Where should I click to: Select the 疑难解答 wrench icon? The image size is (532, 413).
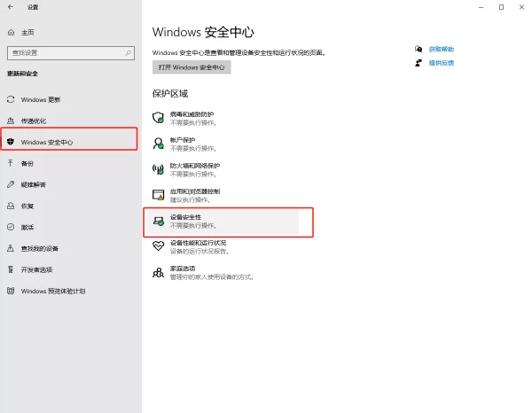tap(11, 184)
